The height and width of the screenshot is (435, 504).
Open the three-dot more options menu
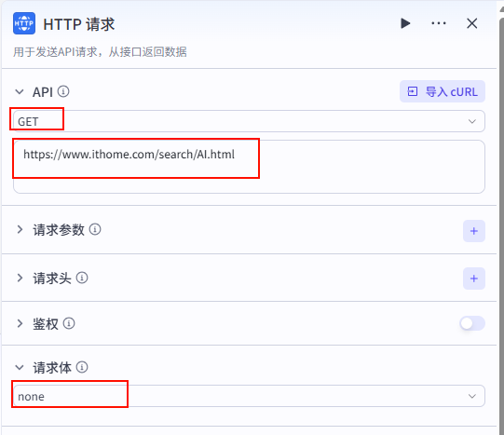pos(439,23)
